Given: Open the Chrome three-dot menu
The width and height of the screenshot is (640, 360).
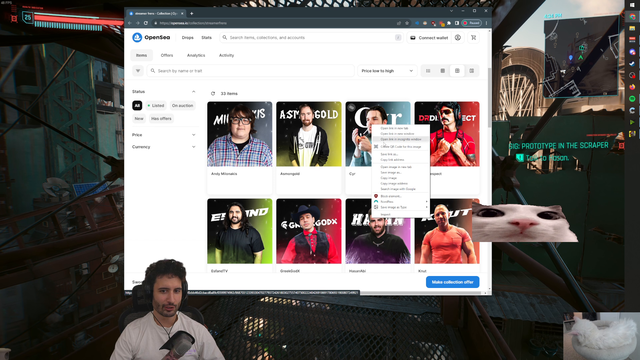Looking at the screenshot, I should coord(486,23).
